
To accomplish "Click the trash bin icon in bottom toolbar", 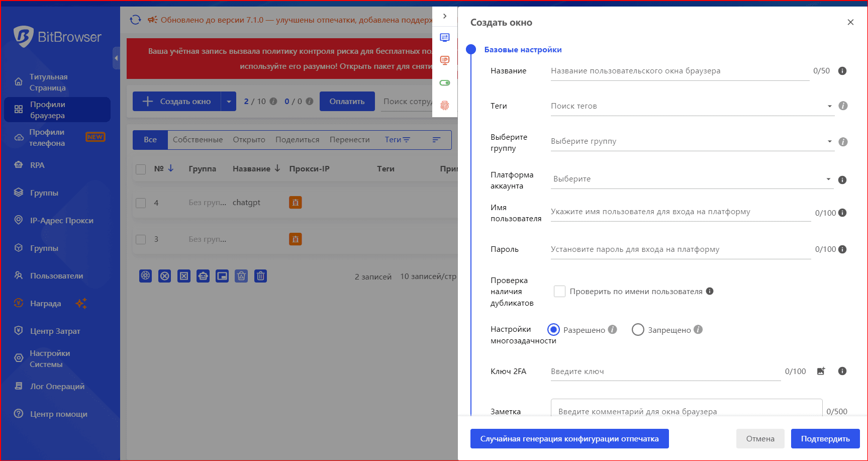I will 260,276.
